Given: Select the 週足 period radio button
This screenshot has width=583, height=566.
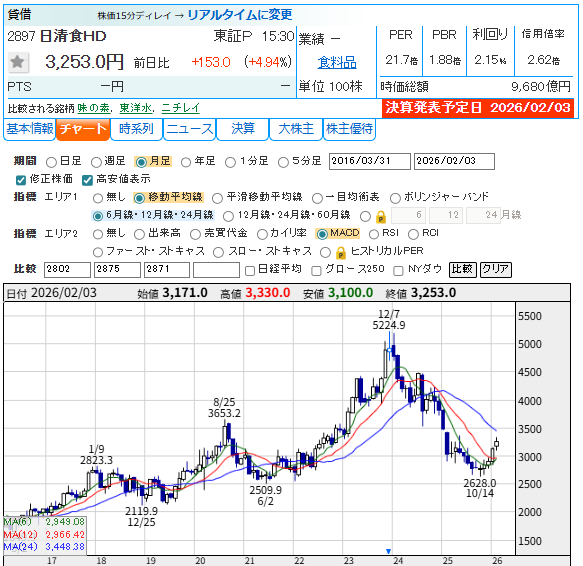Looking at the screenshot, I should click(x=96, y=162).
